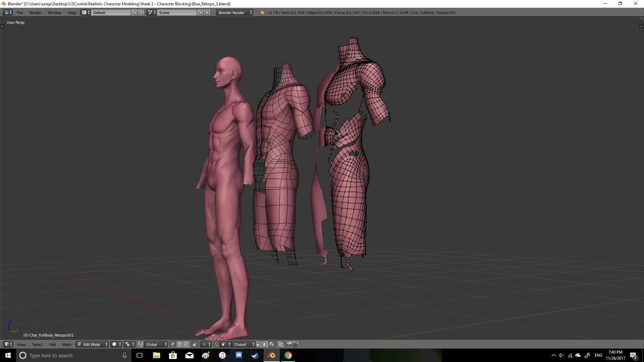644x362 pixels.
Task: Open the pivot point selector icon
Action: (129, 344)
